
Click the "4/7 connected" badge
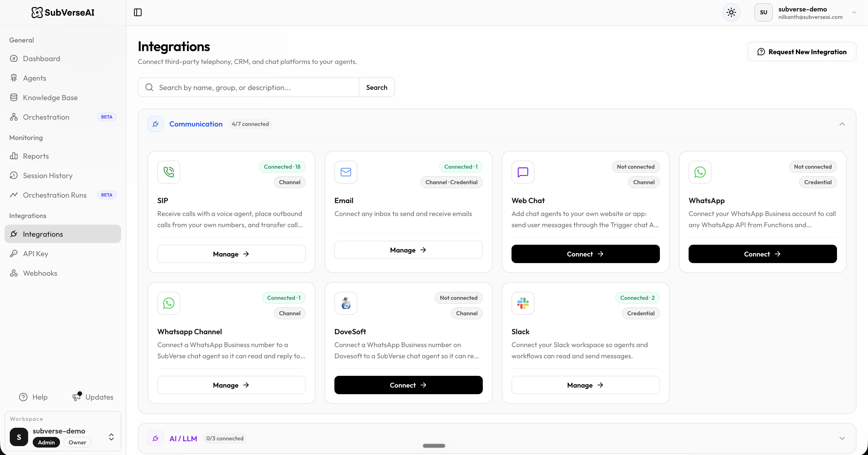[x=250, y=124]
